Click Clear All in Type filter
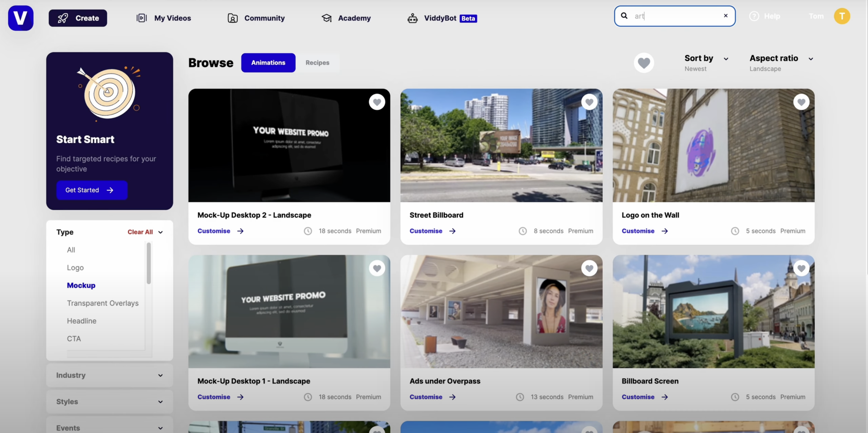This screenshot has width=868, height=433. [x=140, y=232]
